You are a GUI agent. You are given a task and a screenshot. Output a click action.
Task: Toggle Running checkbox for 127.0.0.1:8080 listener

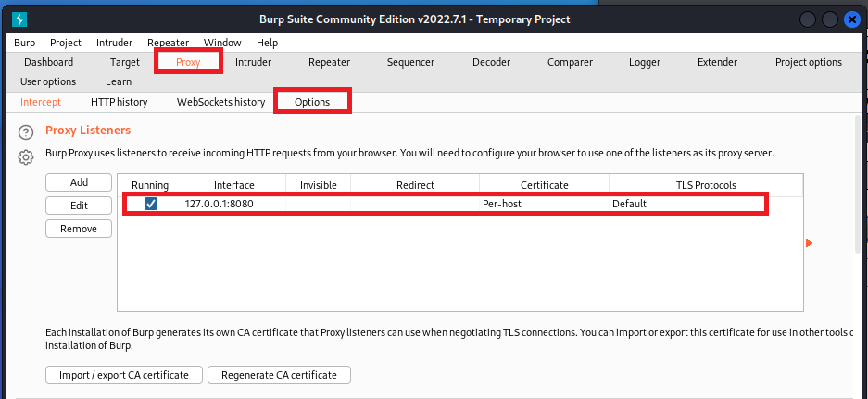click(x=151, y=204)
